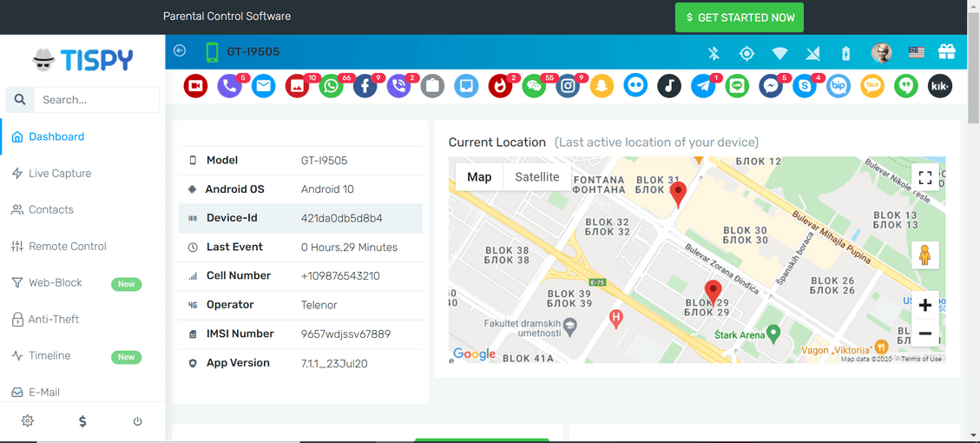Click the GET STARTED NOW button

point(739,17)
